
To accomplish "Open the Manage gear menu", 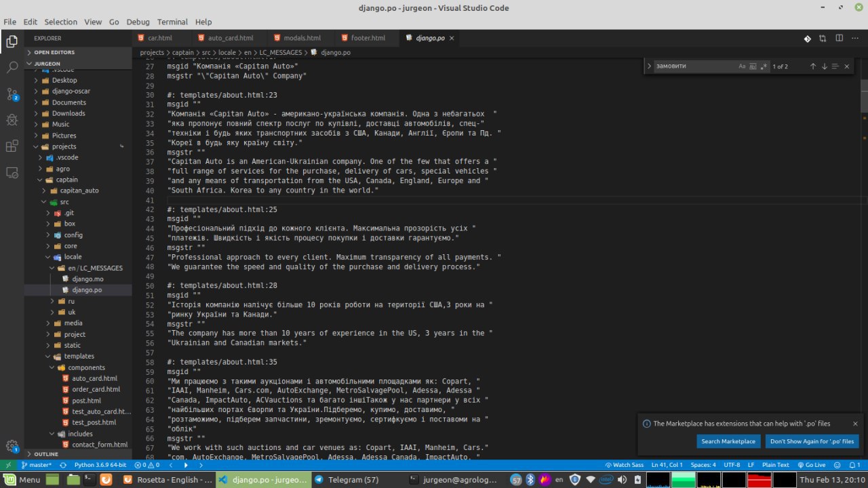I will pos(12,446).
